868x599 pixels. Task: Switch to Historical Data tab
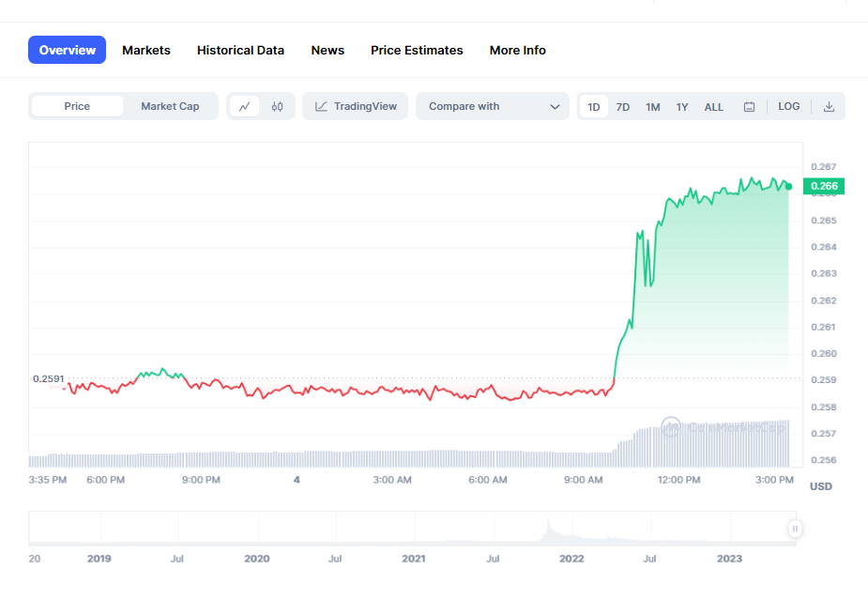(240, 50)
